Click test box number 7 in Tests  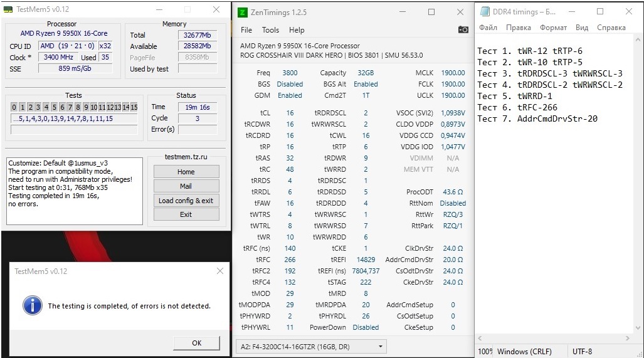[x=70, y=107]
